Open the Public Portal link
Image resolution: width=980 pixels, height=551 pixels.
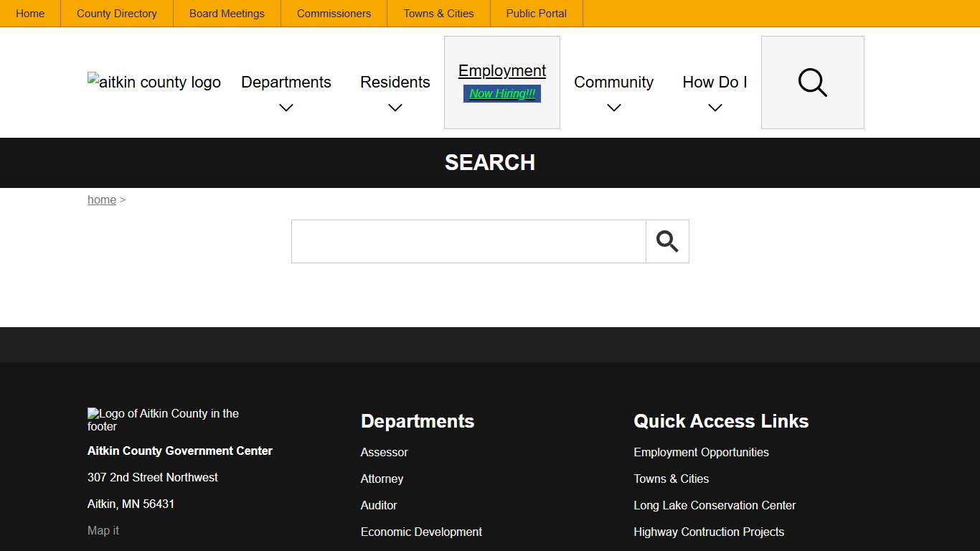(x=536, y=14)
